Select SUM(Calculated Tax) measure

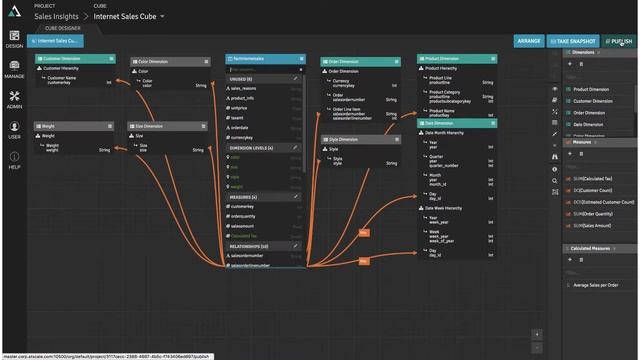coord(592,179)
